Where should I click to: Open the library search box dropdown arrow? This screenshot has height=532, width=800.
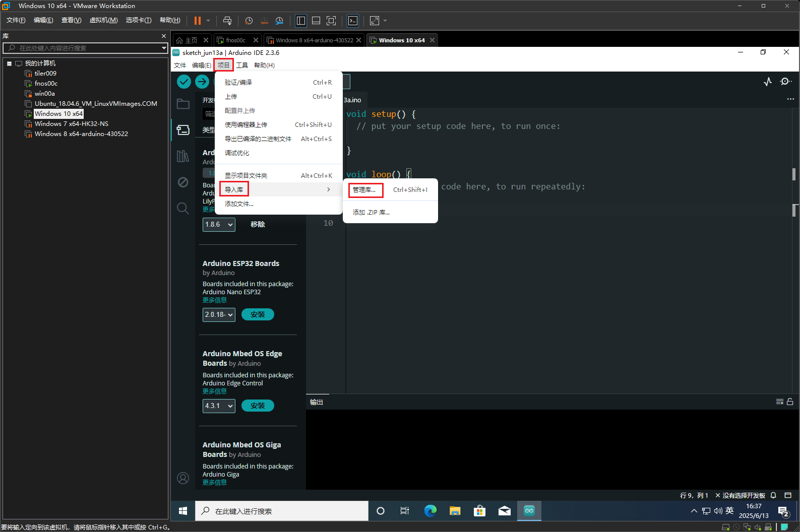[x=164, y=48]
